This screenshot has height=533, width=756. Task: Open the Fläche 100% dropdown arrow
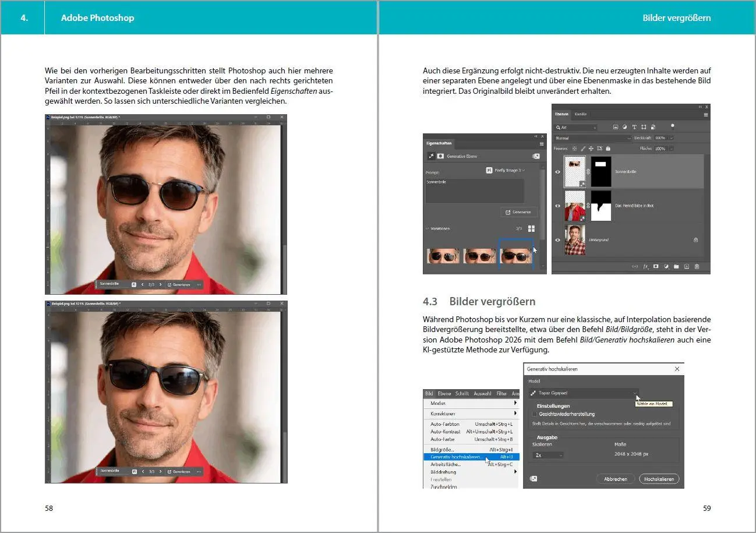672,149
